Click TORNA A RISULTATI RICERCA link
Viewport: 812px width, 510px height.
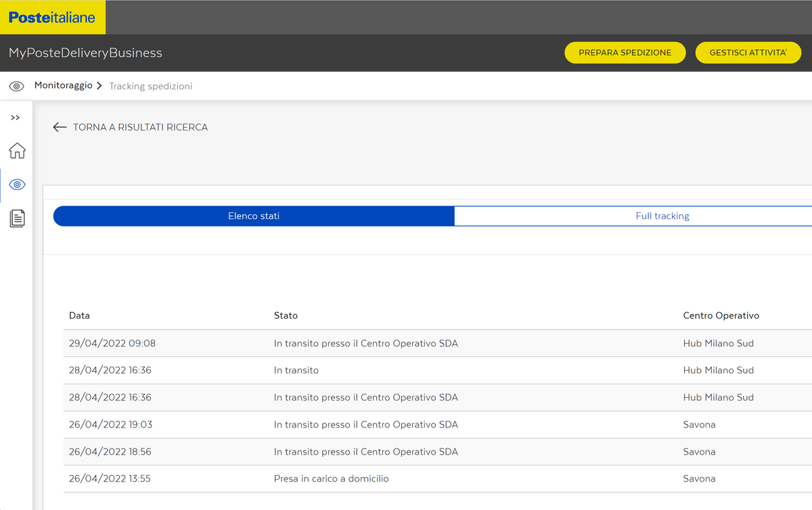pyautogui.click(x=140, y=127)
